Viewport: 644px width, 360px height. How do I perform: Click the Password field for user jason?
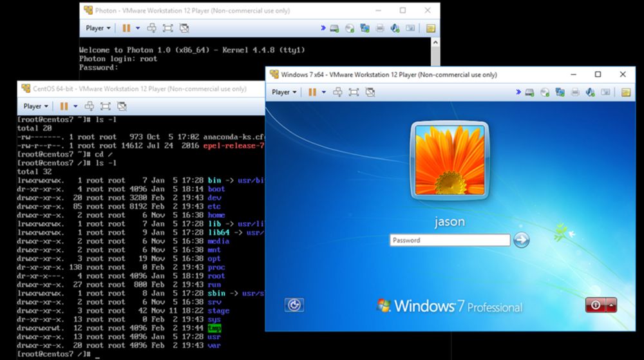450,240
